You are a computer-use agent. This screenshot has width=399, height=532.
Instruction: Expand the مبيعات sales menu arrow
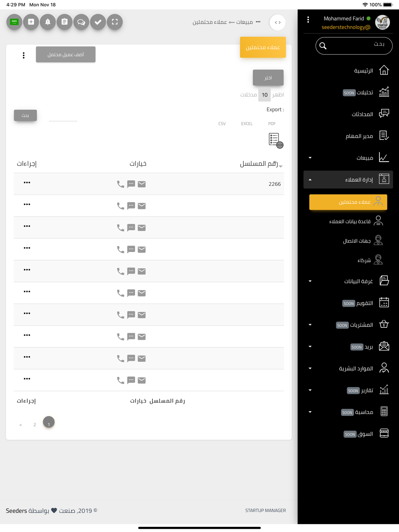pyautogui.click(x=310, y=158)
